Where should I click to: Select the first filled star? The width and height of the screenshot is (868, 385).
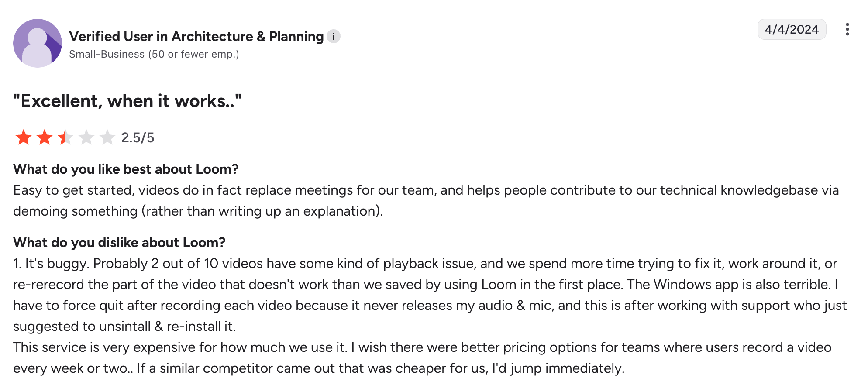click(23, 137)
